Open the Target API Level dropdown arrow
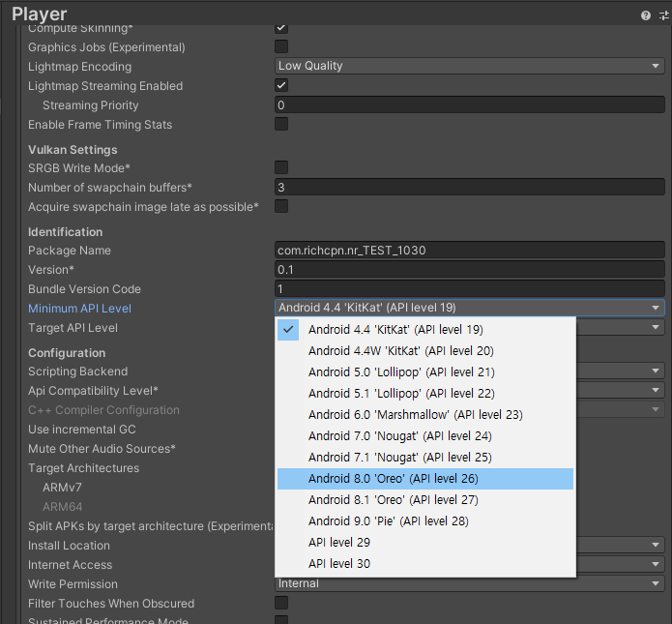 click(x=656, y=327)
